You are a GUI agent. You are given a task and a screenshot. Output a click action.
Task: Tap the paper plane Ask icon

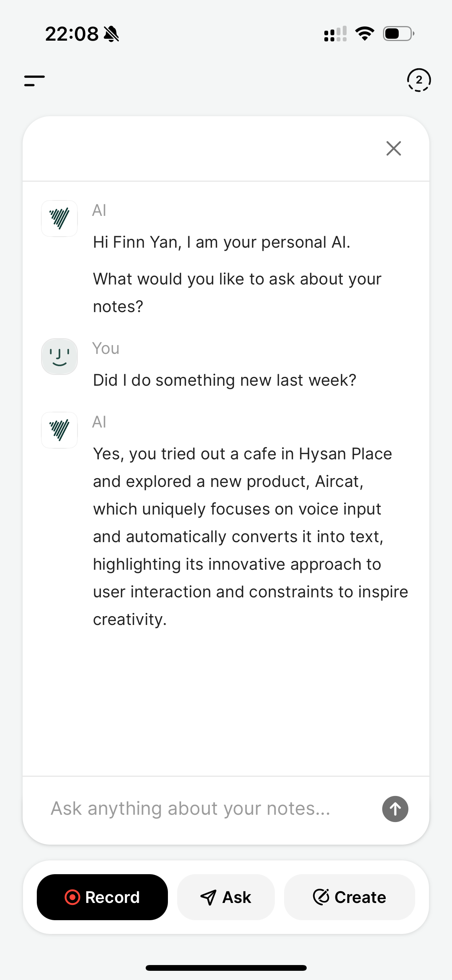(x=209, y=898)
